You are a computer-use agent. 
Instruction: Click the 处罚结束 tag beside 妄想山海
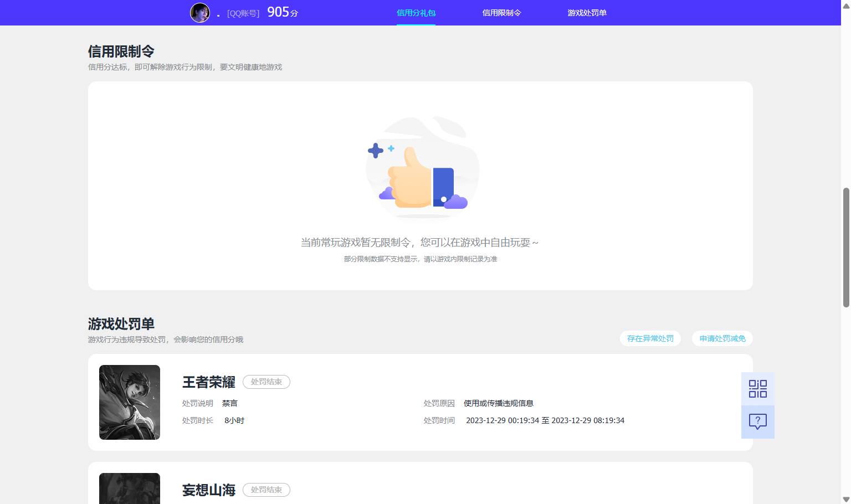coord(266,490)
